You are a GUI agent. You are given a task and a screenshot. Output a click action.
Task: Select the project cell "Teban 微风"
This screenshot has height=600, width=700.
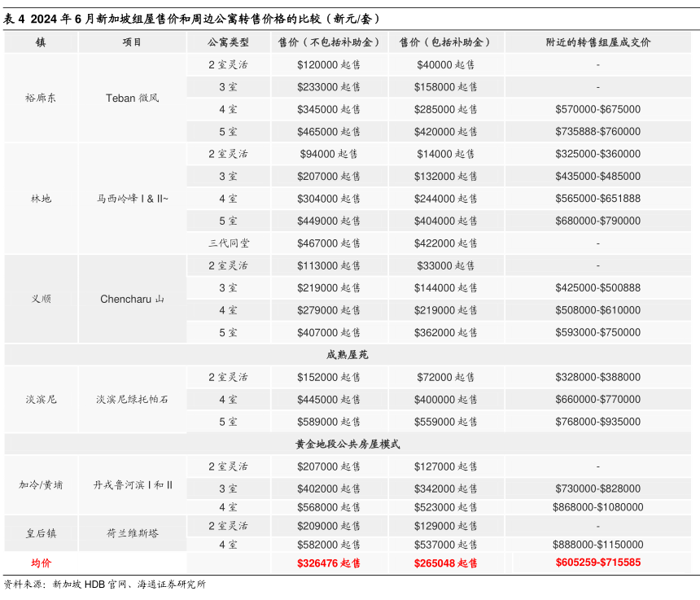[x=132, y=99]
